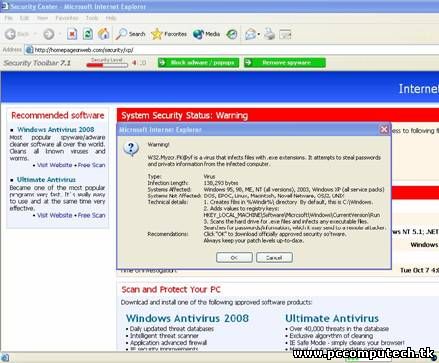Click the toolbar icon right of Print
The width and height of the screenshot is (439, 363).
tap(285, 34)
